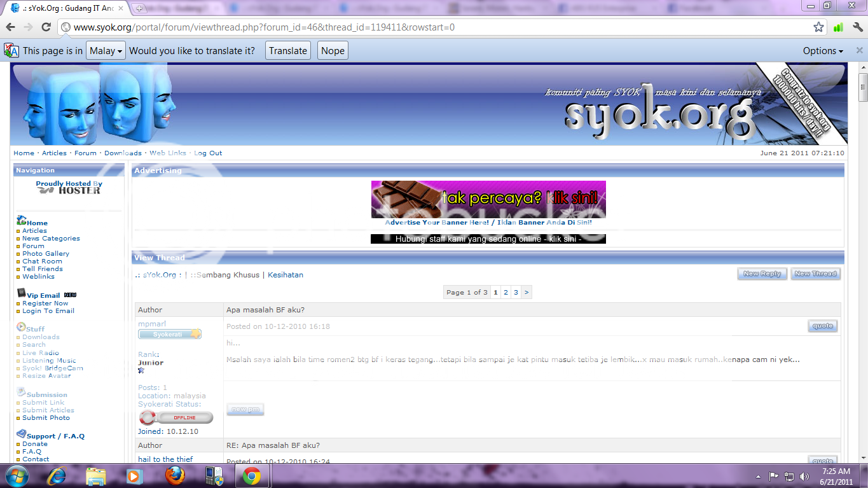Click the Hubungi staff kami banner
This screenshot has width=868, height=488.
tap(488, 239)
